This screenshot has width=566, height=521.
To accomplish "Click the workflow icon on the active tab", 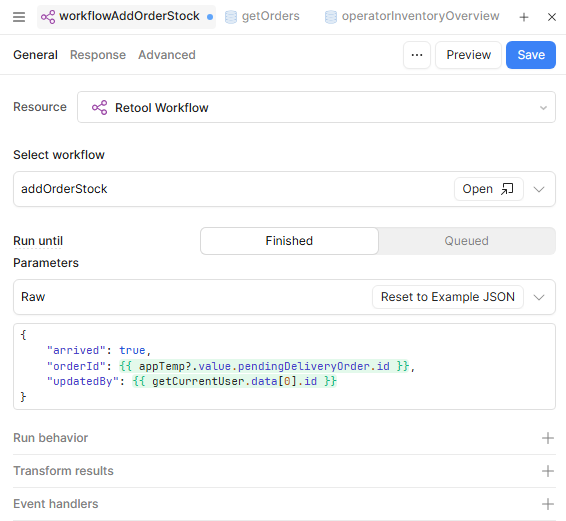I will pos(48,17).
